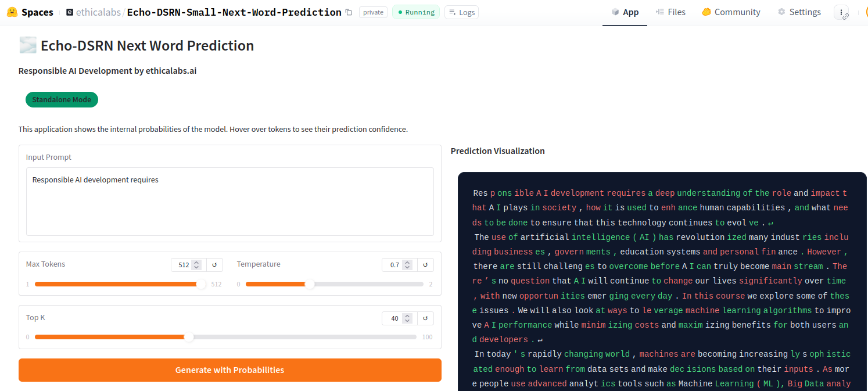Open the three-dot more options menu

click(x=841, y=12)
